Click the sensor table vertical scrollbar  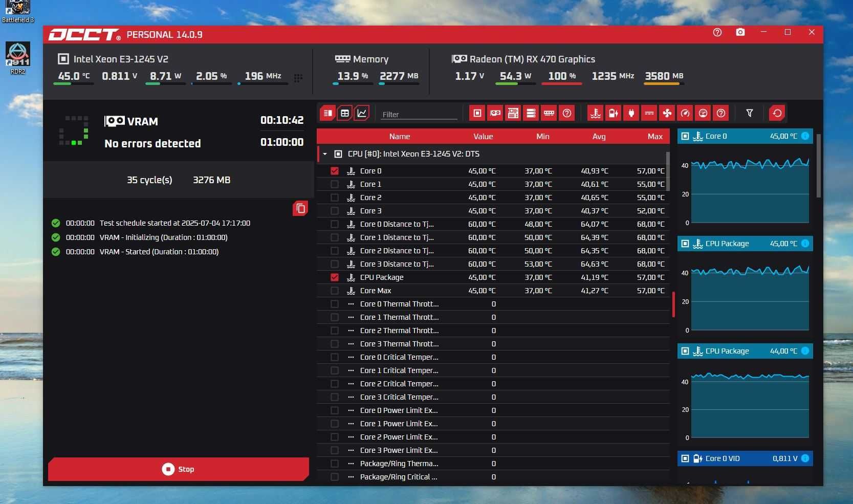(x=667, y=171)
